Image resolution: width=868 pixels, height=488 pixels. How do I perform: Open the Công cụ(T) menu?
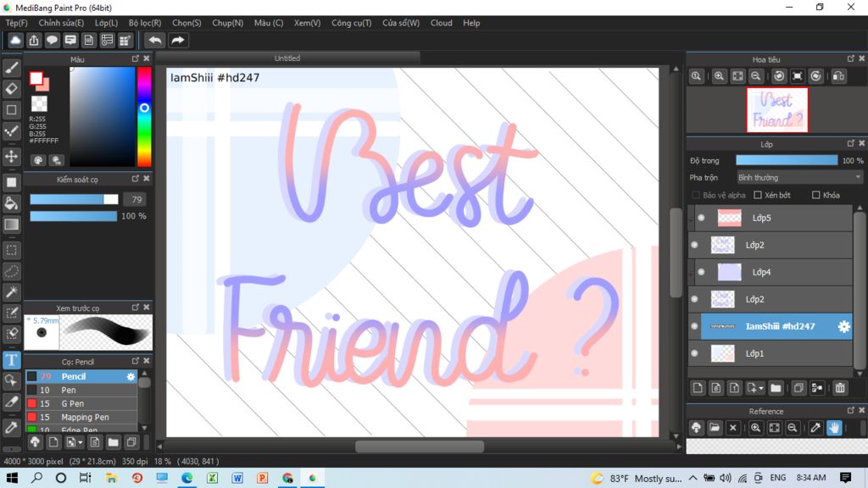coord(352,23)
